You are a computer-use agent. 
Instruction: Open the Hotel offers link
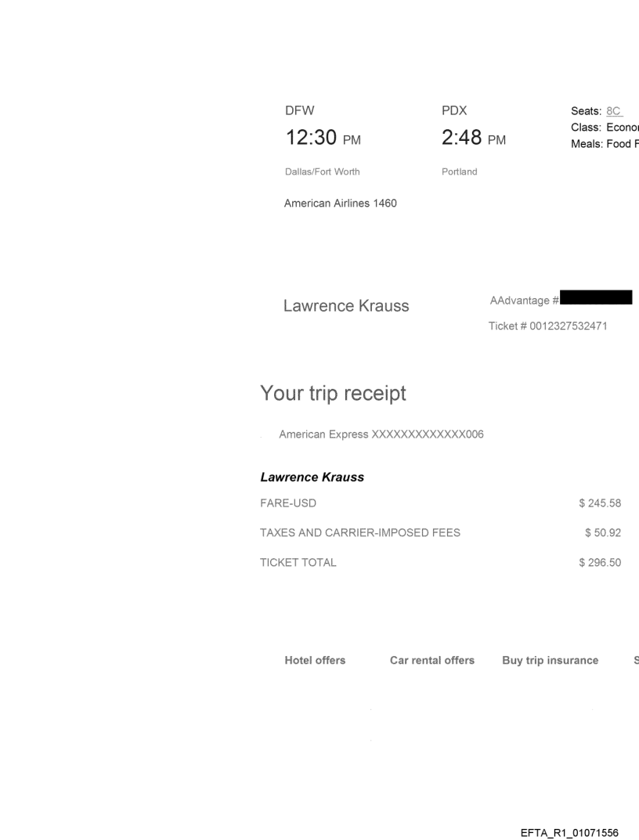(315, 660)
